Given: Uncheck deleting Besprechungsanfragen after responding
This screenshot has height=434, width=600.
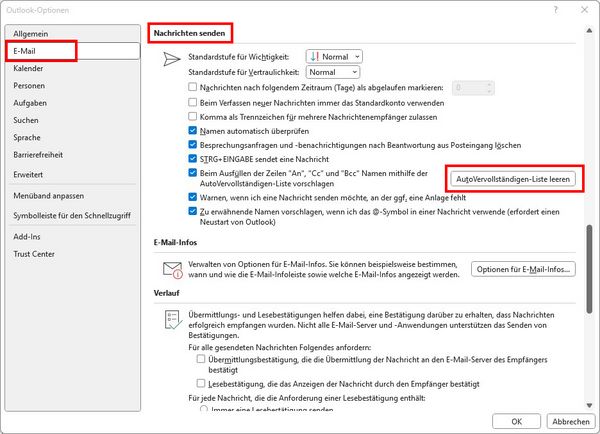Looking at the screenshot, I should 192,145.
